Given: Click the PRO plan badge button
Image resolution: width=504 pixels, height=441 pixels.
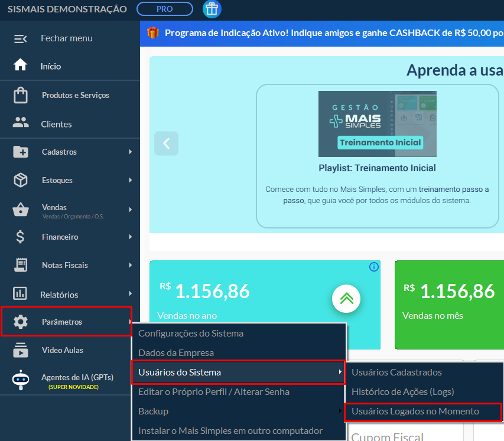Looking at the screenshot, I should pos(165,9).
